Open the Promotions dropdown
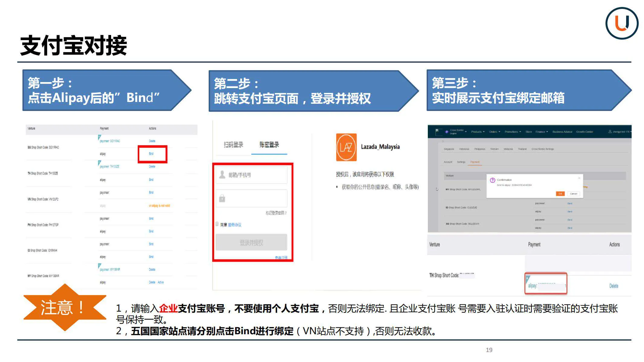 [x=511, y=132]
